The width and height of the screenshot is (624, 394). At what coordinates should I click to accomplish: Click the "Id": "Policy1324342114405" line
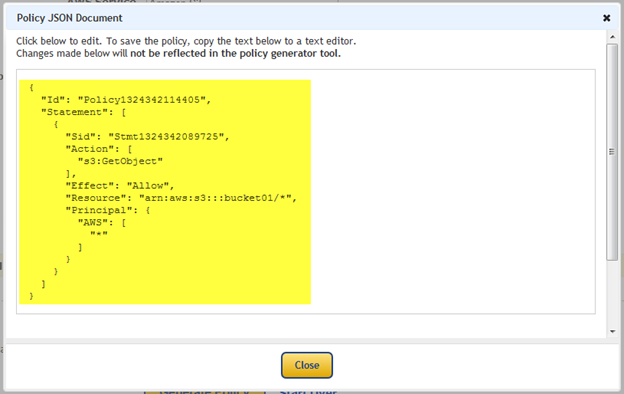tap(126, 100)
